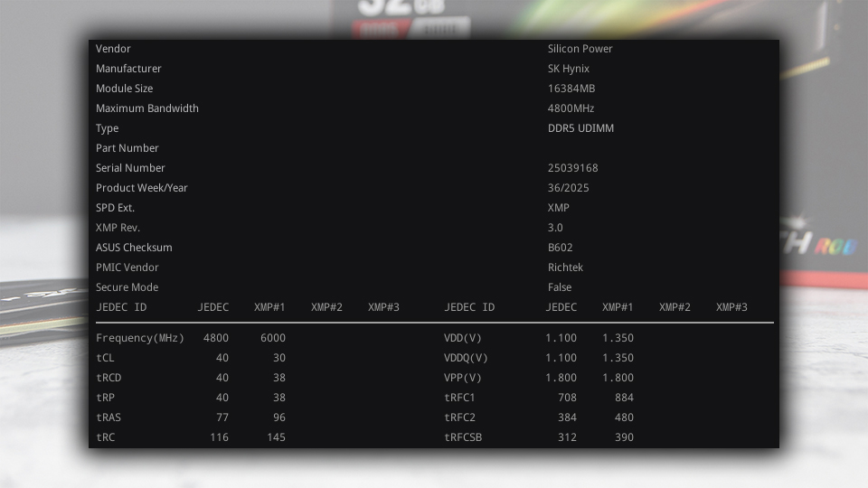Click the Frequency(MHz) row label
This screenshot has height=488, width=868.
click(x=140, y=338)
